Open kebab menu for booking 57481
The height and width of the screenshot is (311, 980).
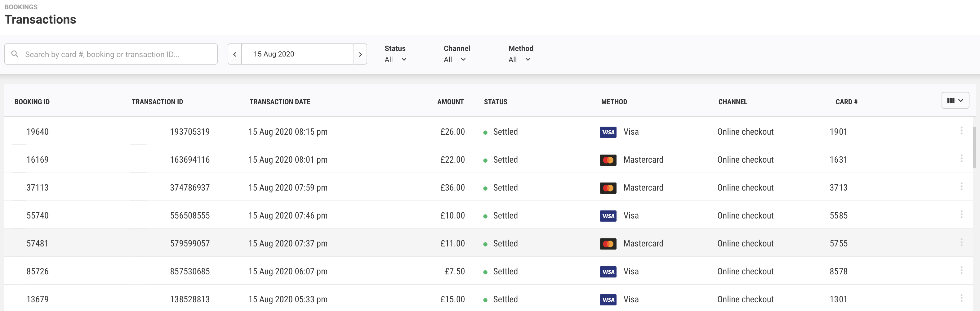(x=961, y=242)
